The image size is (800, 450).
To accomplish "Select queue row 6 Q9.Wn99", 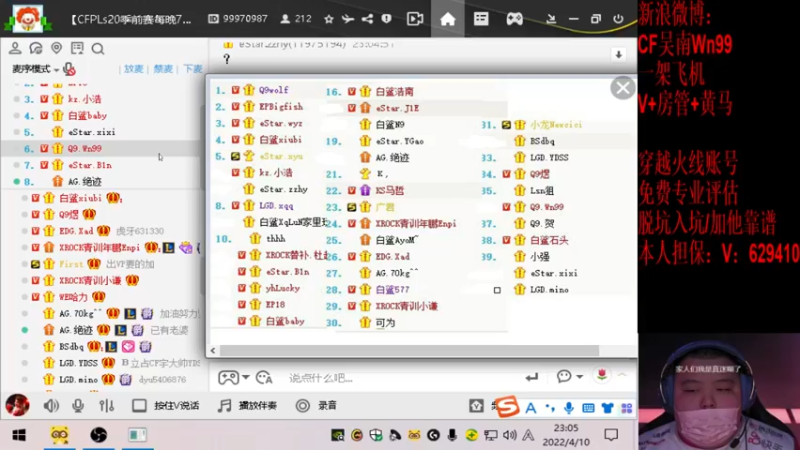I will 102,148.
